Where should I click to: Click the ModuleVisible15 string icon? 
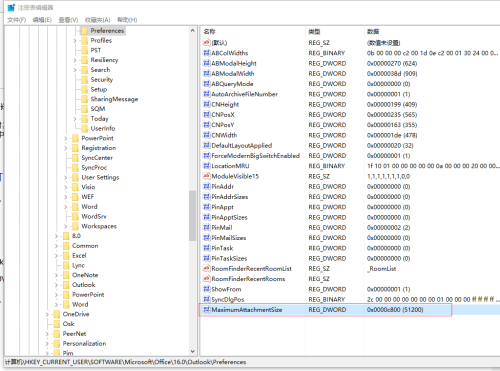(207, 176)
